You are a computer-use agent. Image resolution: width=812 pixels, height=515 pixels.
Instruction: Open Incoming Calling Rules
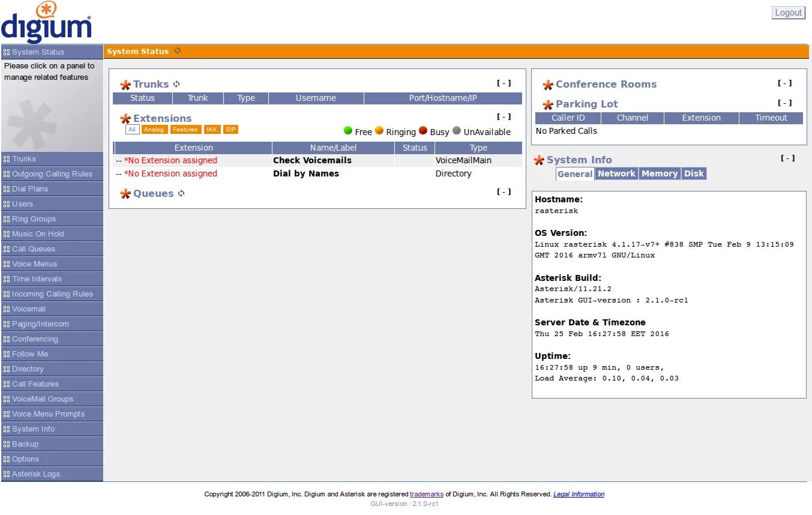pyautogui.click(x=52, y=294)
